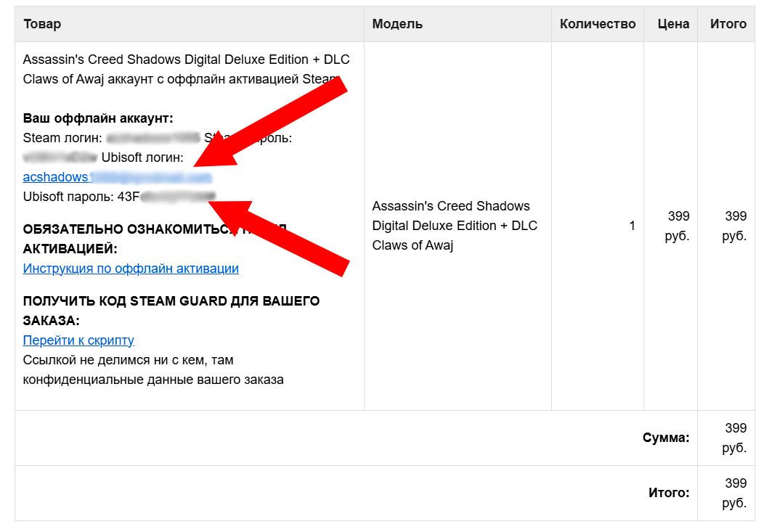
Task: Click the product title in Товар cell
Action: (174, 70)
